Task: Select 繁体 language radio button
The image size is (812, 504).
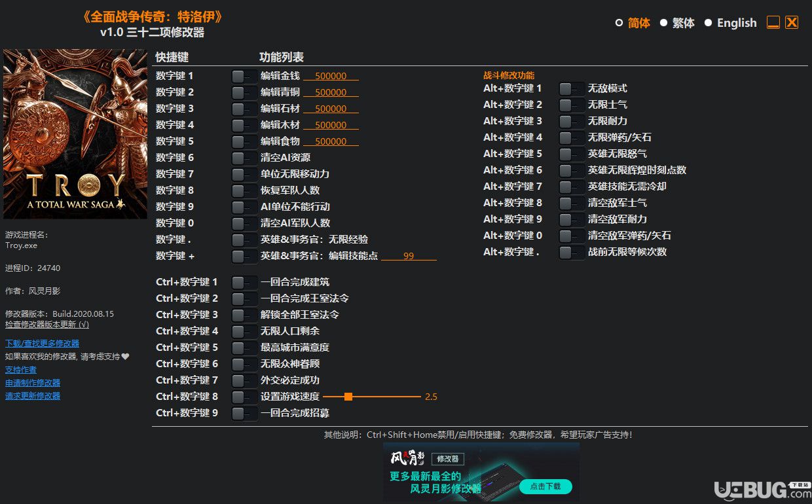Action: point(663,23)
